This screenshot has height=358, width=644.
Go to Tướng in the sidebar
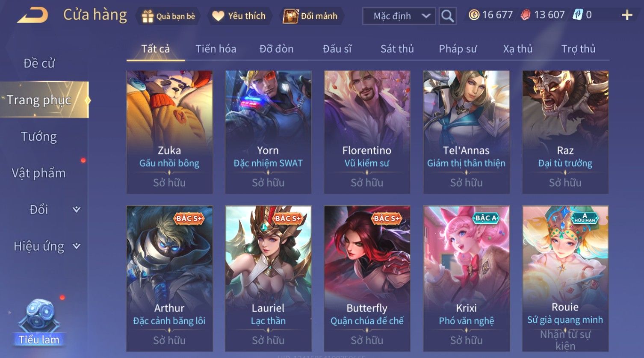tap(39, 136)
